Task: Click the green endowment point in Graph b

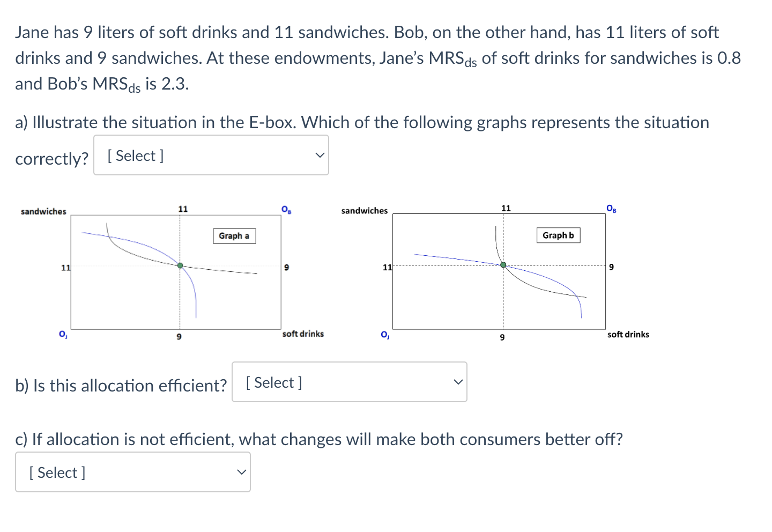Action: [503, 264]
